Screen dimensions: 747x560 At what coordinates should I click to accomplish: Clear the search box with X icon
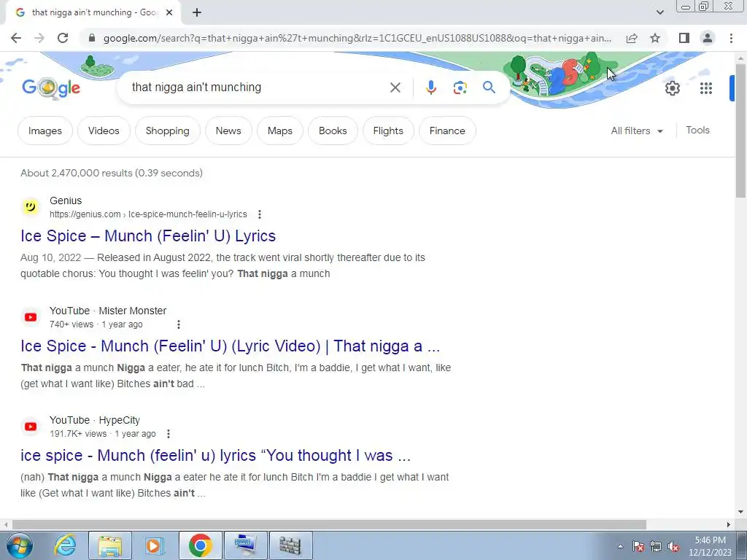395,87
